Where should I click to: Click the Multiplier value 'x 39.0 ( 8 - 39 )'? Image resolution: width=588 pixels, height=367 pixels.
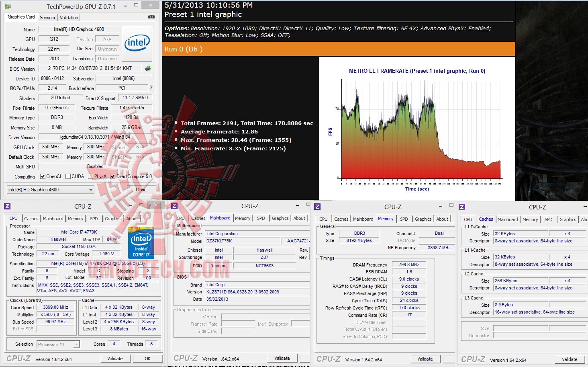[x=56, y=314]
